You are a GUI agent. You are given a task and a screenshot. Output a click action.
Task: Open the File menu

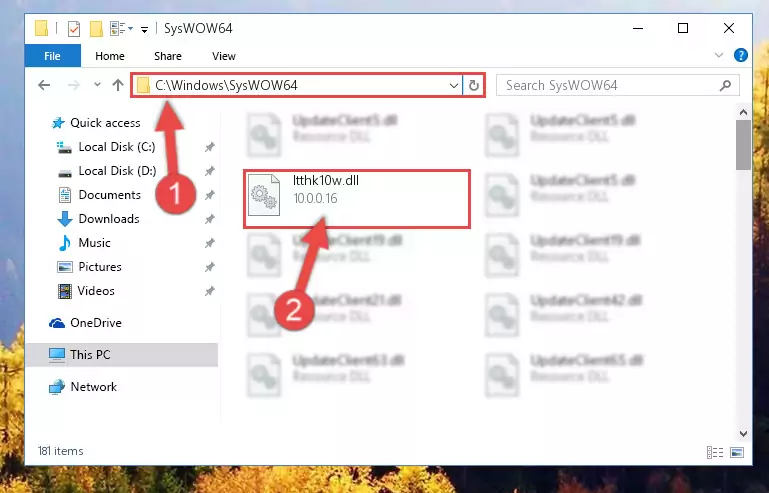(52, 56)
